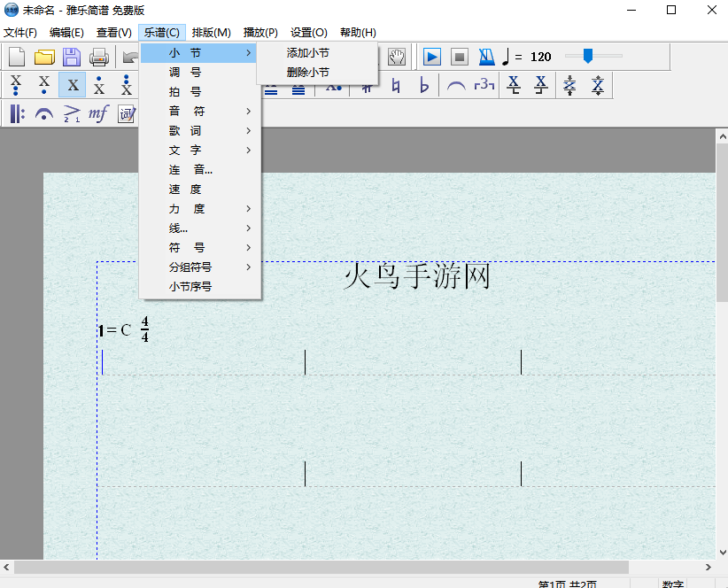The image size is (728, 588).
Task: Select the note with one low octave dot
Action: [44, 85]
